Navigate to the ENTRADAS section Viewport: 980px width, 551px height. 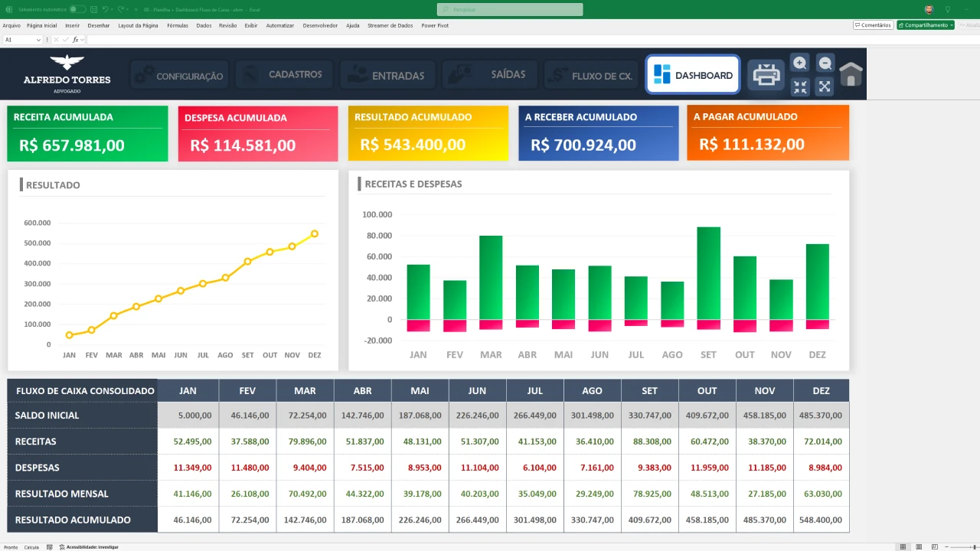[x=387, y=76]
